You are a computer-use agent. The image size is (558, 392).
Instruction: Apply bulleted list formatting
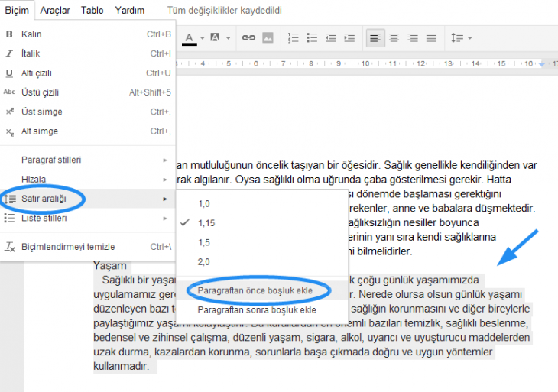pyautogui.click(x=312, y=37)
